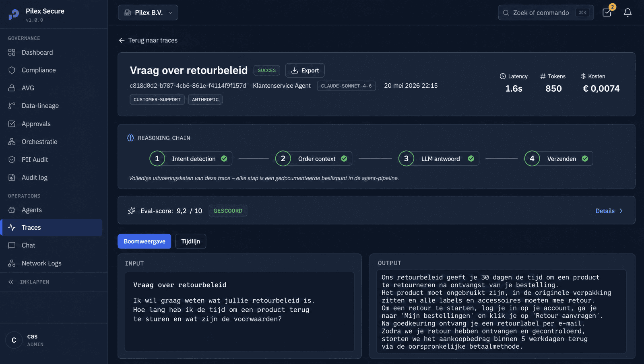Open notifications bell
The height and width of the screenshot is (364, 644).
(627, 12)
